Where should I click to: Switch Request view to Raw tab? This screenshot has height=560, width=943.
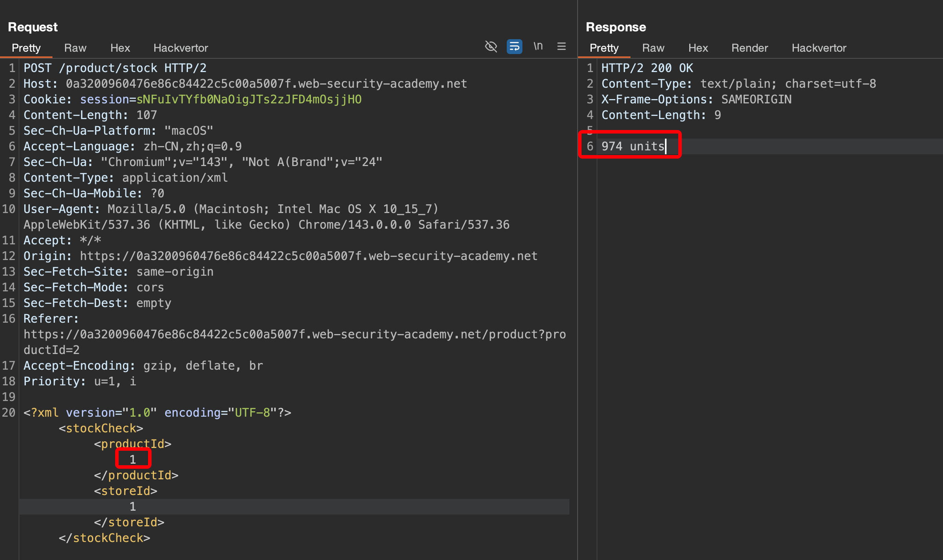click(x=75, y=48)
